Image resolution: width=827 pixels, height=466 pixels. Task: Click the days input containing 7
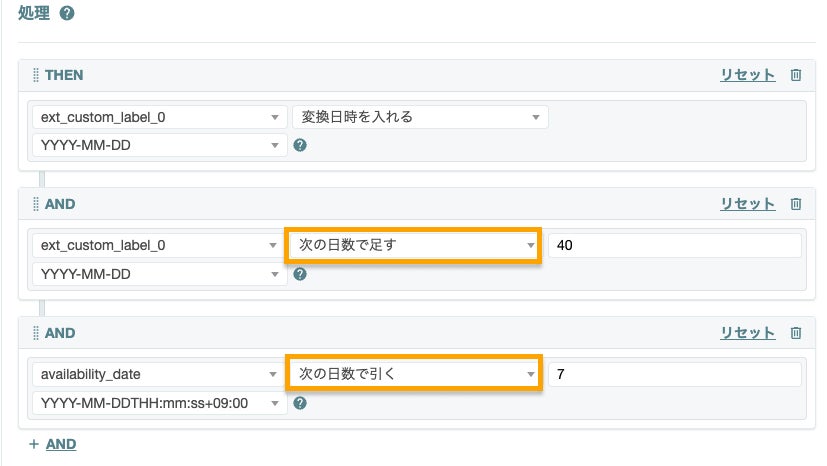coord(675,375)
